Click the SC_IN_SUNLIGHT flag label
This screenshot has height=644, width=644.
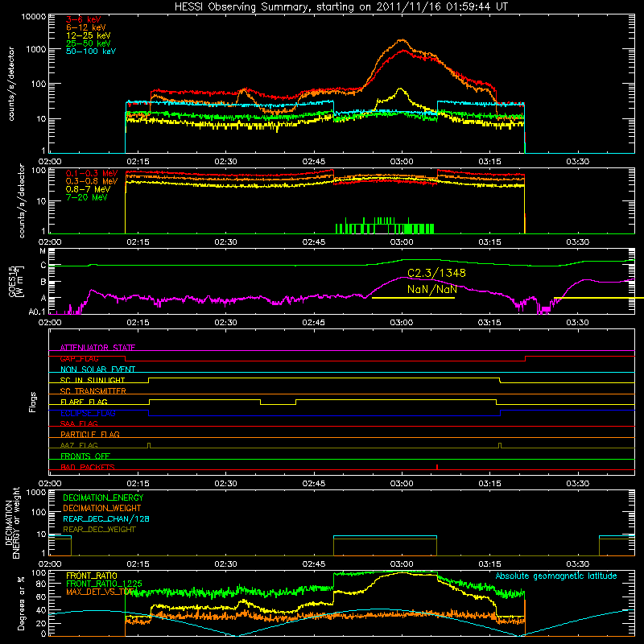tap(93, 380)
